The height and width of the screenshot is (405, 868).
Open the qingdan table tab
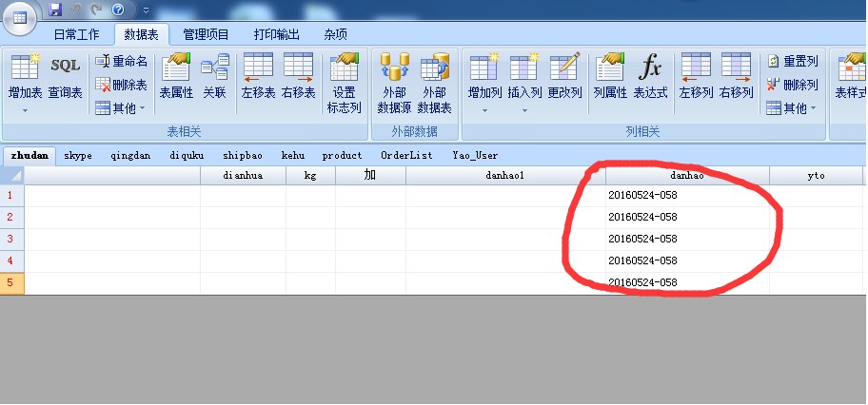tap(130, 155)
